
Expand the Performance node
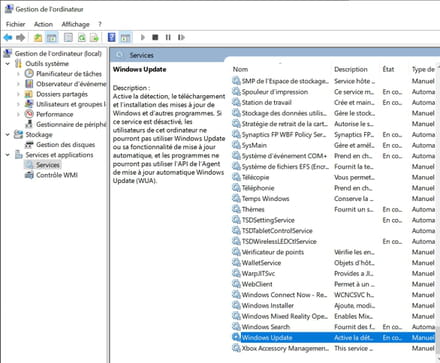pyautogui.click(x=18, y=114)
